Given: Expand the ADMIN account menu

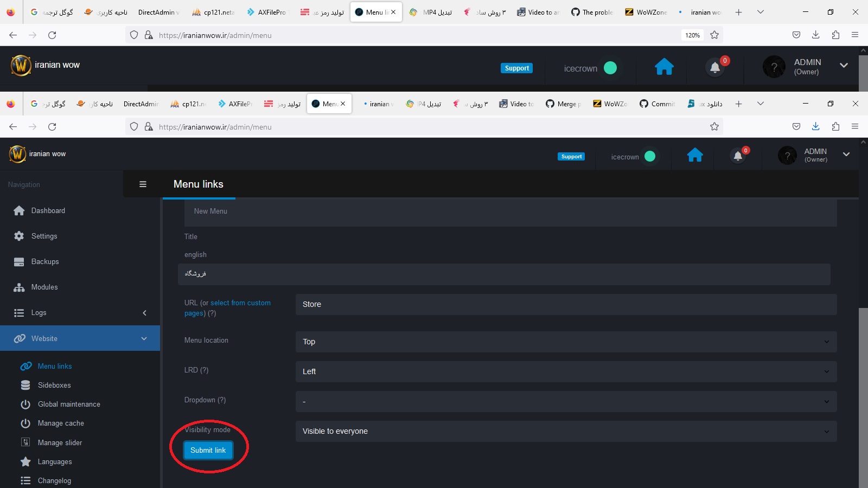Looking at the screenshot, I should coord(846,155).
